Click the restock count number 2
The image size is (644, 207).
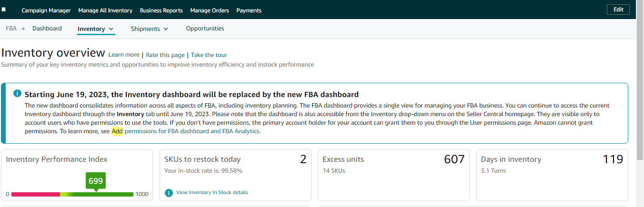point(303,159)
